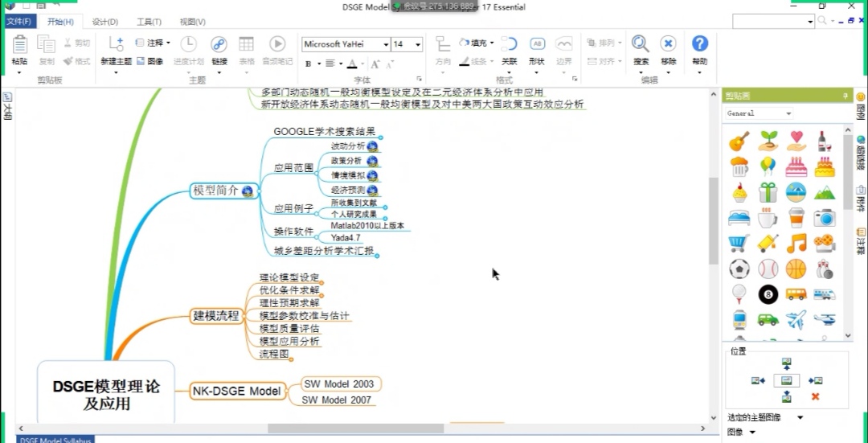This screenshot has height=443, width=868.
Task: Click the Help (帮助) question mark icon
Action: point(700,45)
